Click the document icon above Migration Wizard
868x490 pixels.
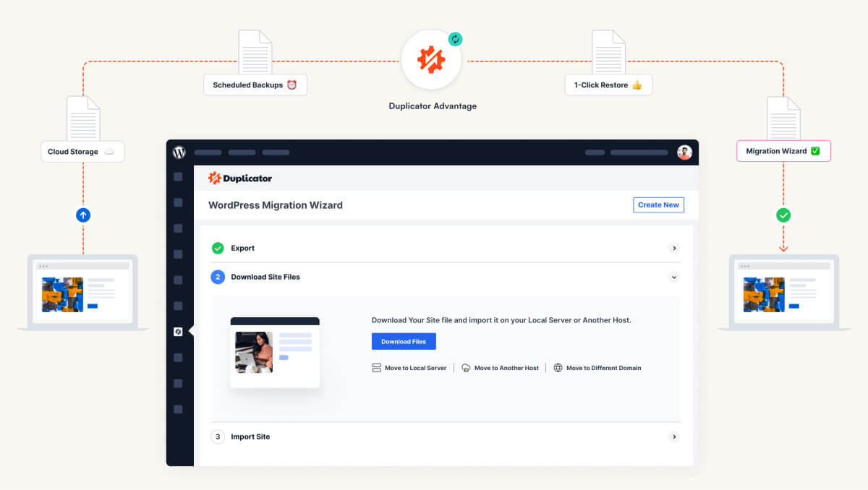click(783, 119)
